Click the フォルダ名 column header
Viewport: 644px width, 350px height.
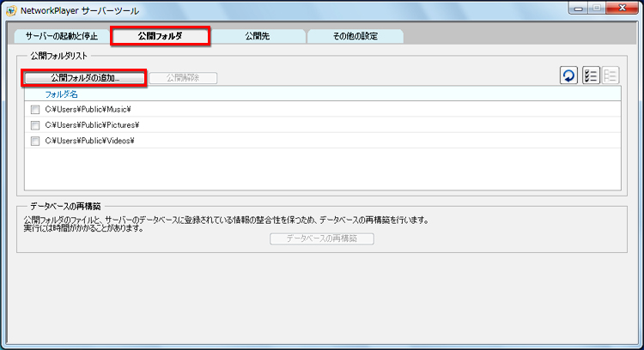click(x=61, y=94)
